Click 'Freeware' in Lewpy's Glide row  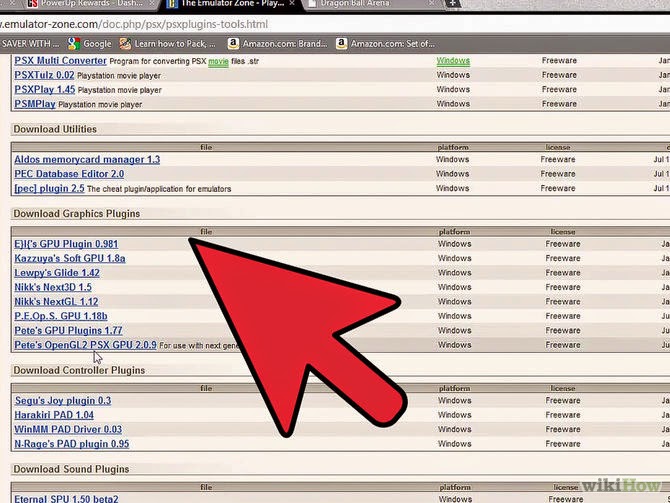563,273
